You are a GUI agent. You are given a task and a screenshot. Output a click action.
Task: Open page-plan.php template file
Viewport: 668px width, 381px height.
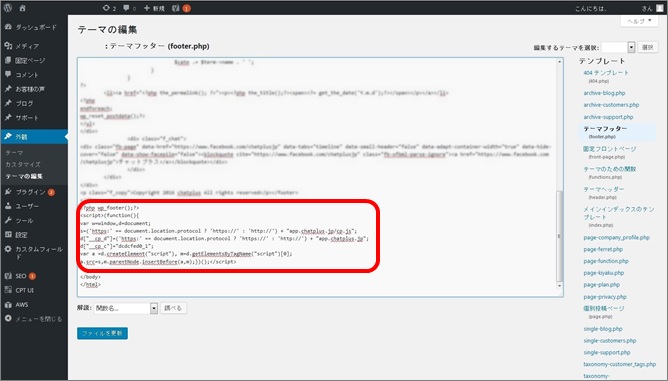(x=602, y=285)
